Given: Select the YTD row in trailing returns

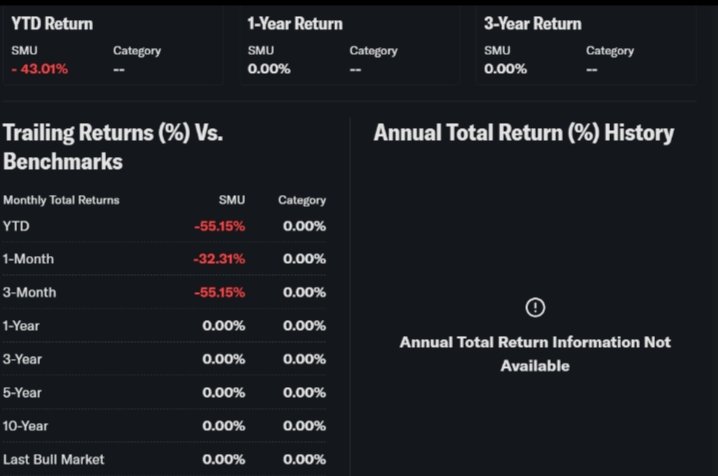Looking at the screenshot, I should tap(17, 226).
